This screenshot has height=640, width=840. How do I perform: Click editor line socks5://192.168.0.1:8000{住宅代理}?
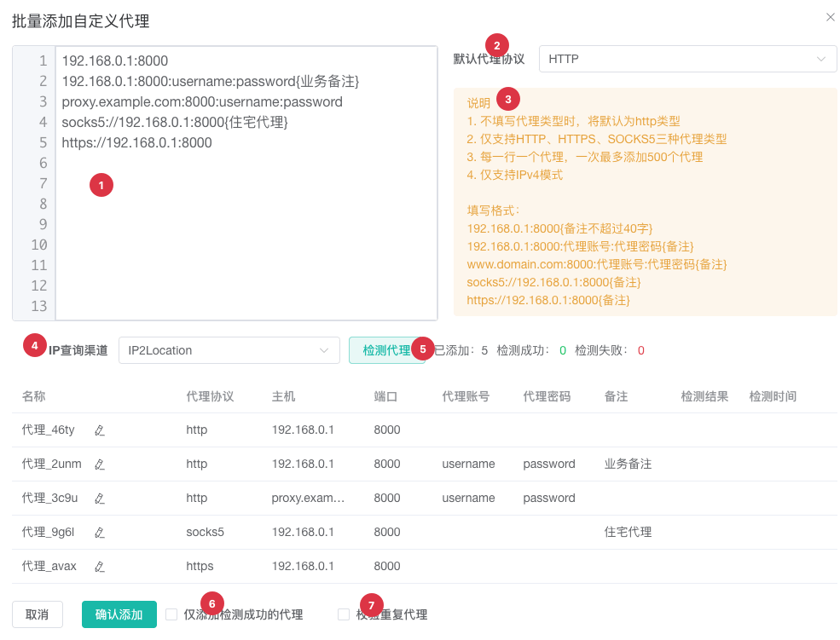tap(175, 122)
